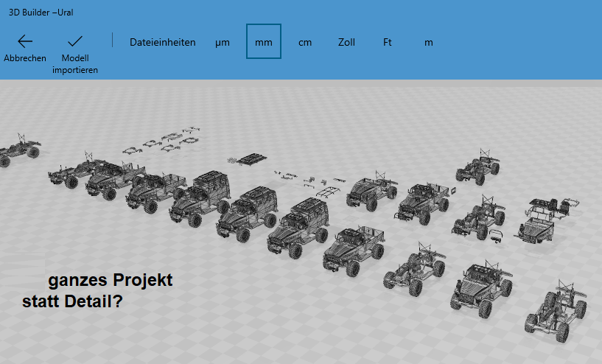Select µm as file unit
This screenshot has width=602, height=364.
tap(223, 42)
